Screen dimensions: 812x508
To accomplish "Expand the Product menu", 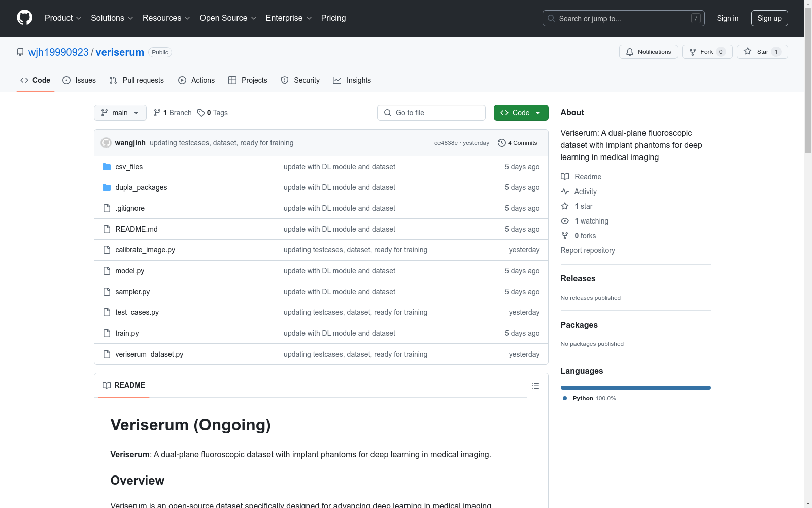I will click(x=63, y=18).
